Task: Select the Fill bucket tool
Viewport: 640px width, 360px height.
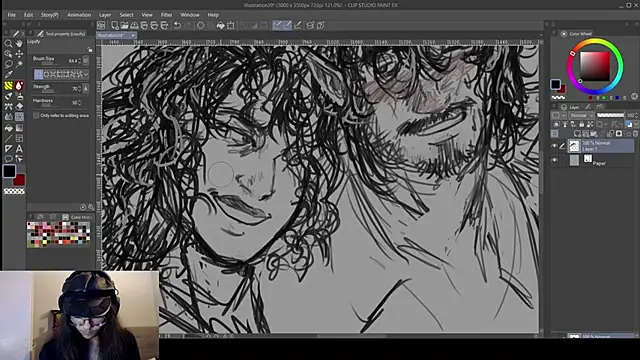Action: click(8, 128)
